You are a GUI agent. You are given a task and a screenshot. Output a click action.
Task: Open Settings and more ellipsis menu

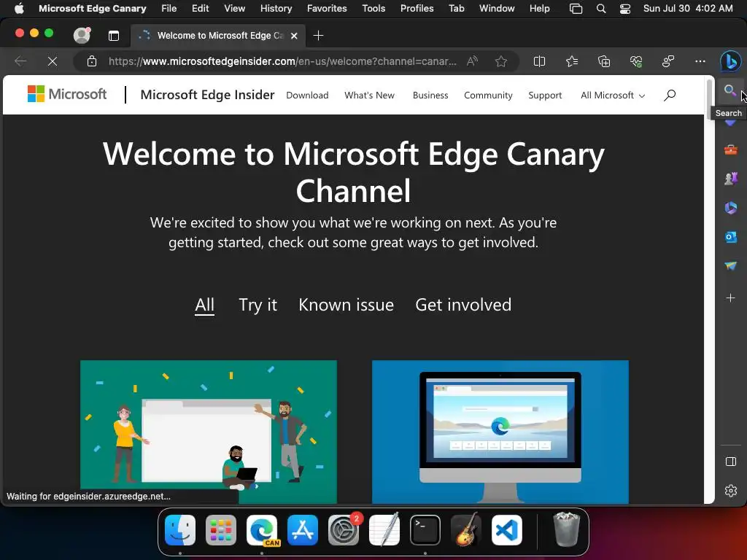(700, 61)
